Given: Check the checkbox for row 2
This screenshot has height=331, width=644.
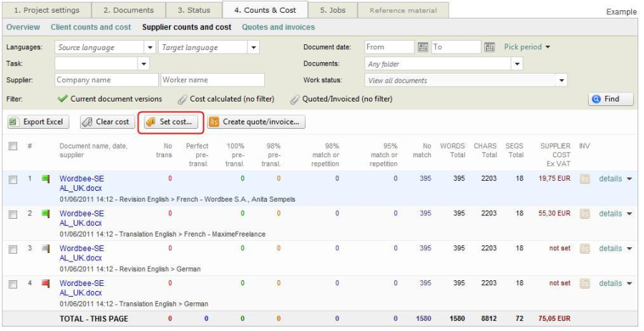Looking at the screenshot, I should pos(12,214).
